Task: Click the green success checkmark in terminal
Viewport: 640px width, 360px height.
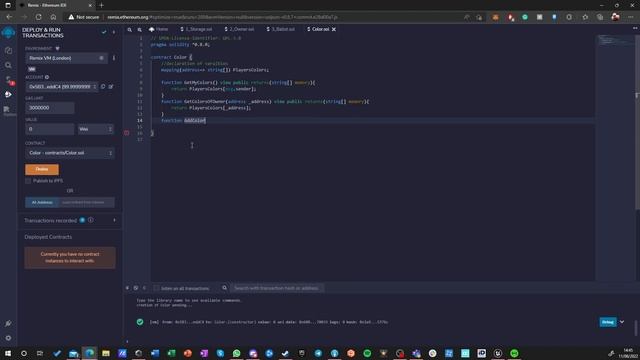Action: pos(140,322)
